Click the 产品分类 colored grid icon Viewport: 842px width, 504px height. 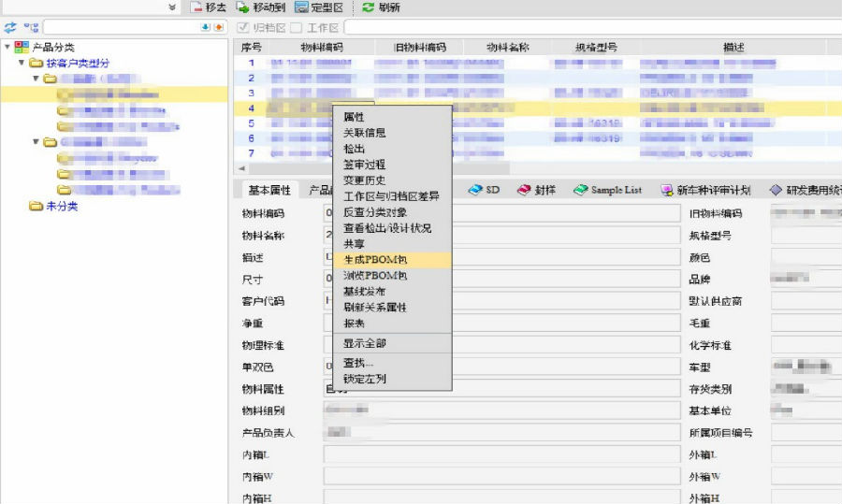pyautogui.click(x=22, y=47)
